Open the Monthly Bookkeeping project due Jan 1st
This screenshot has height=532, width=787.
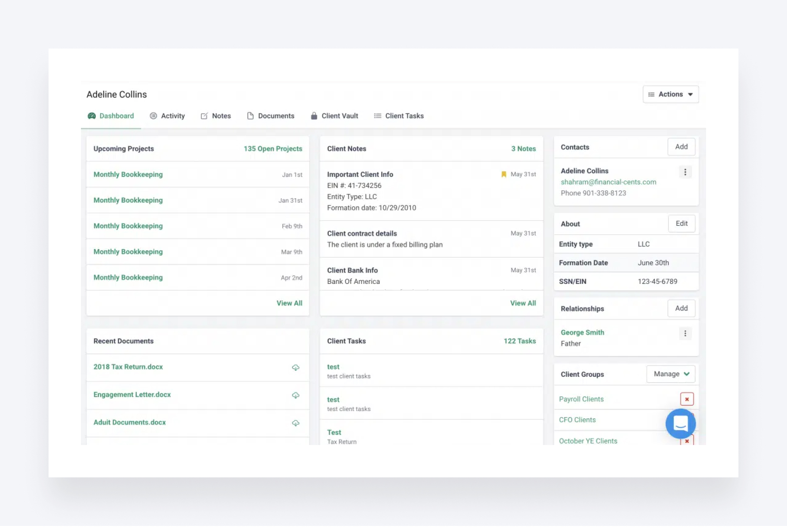point(128,174)
